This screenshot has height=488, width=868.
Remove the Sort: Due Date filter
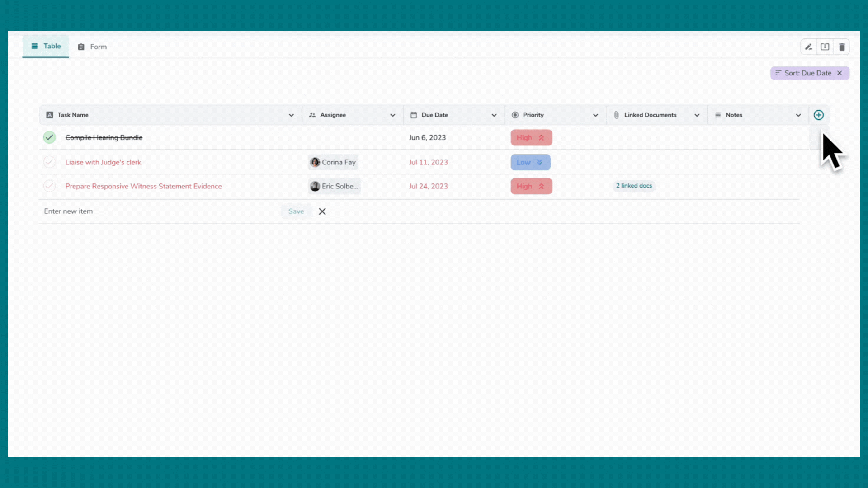840,73
